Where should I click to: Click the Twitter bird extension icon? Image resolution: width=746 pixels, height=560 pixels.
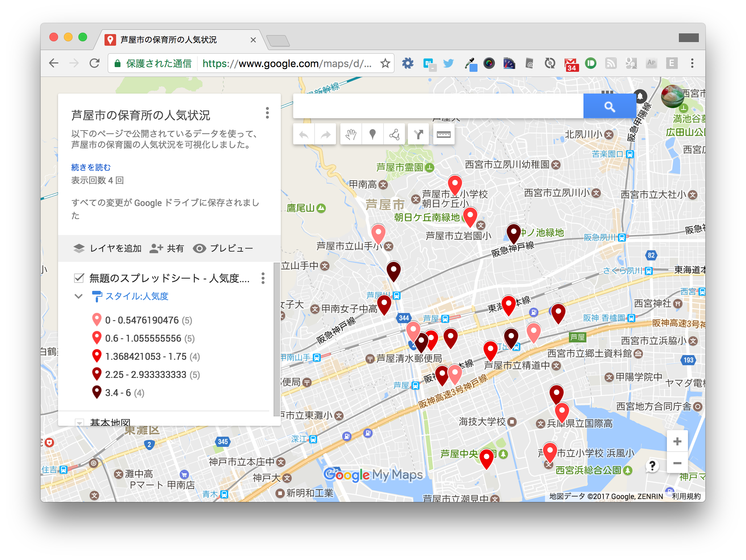pyautogui.click(x=448, y=63)
